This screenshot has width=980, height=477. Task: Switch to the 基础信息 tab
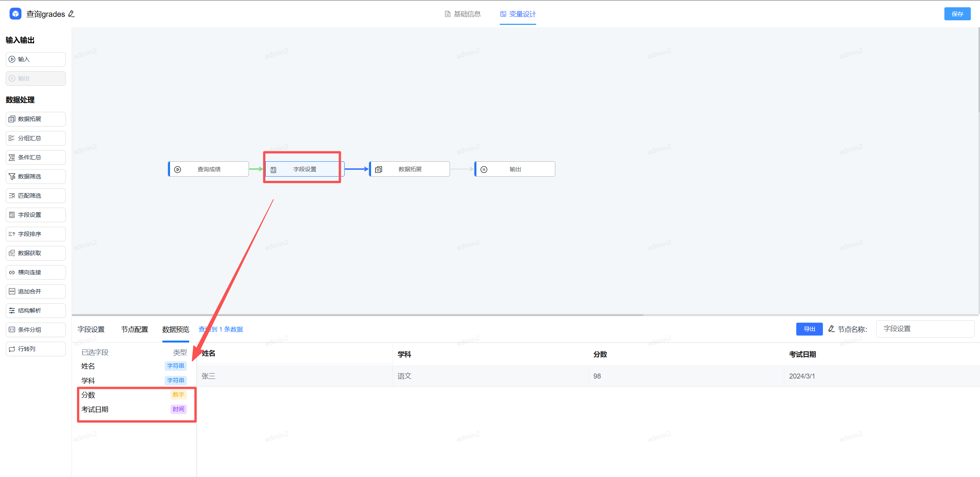(x=463, y=14)
